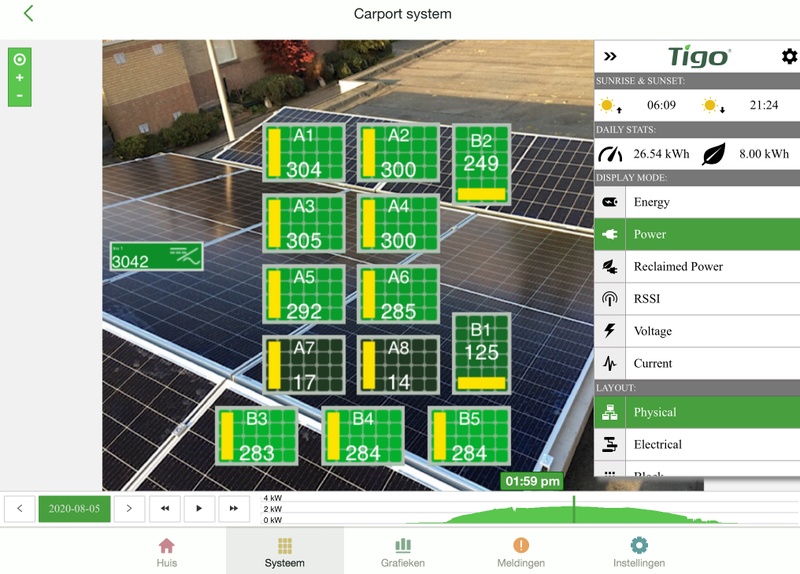The width and height of the screenshot is (800, 574).
Task: Select solar panel B2 showing 249
Action: [x=482, y=164]
